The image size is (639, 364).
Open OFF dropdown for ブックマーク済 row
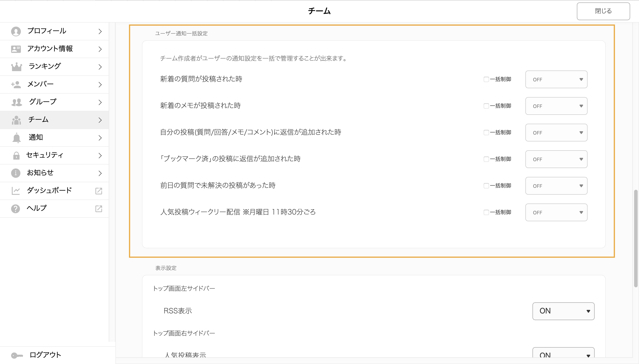[x=556, y=159]
